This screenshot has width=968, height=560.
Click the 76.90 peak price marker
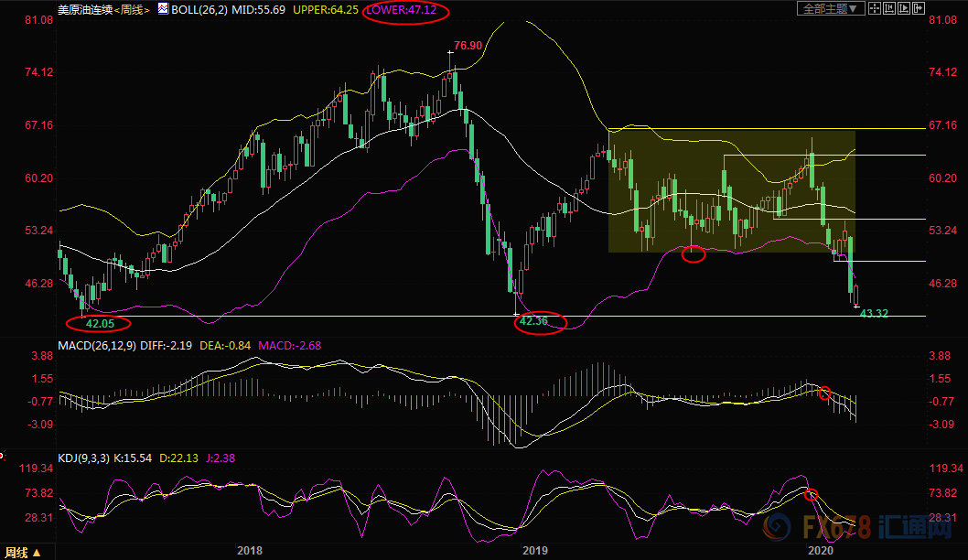467,45
